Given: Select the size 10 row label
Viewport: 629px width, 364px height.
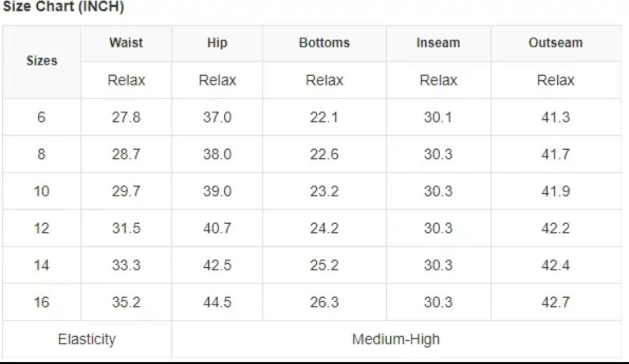Looking at the screenshot, I should coord(41,192).
